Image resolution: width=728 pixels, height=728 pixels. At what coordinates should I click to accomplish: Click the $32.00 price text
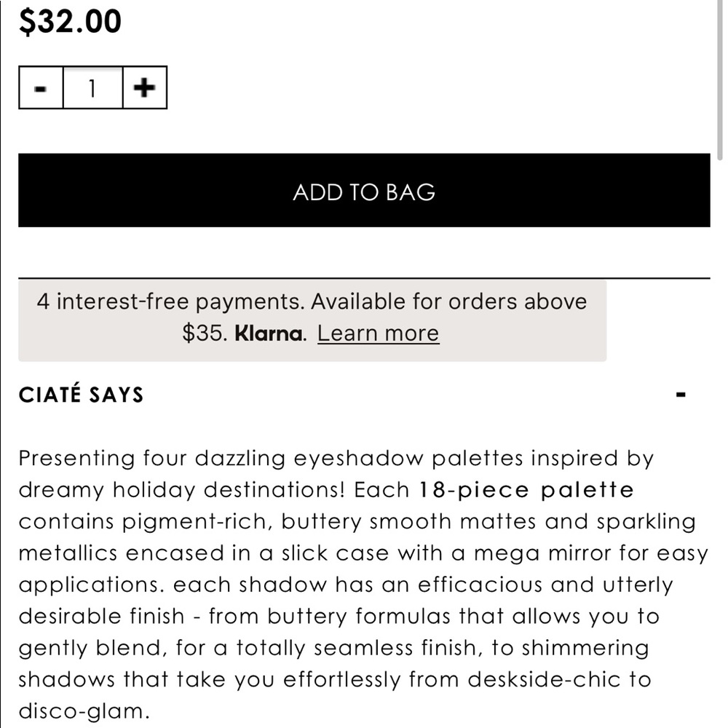[x=70, y=22]
